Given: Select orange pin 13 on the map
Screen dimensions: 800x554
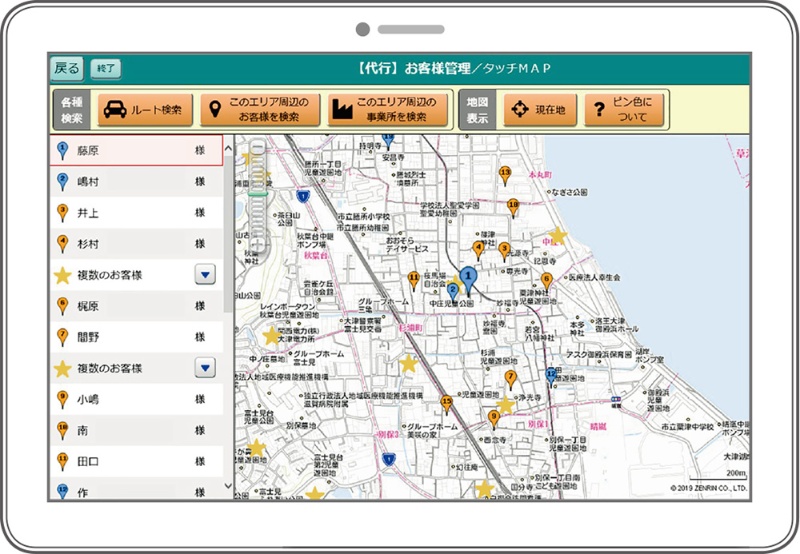Looking at the screenshot, I should [505, 175].
